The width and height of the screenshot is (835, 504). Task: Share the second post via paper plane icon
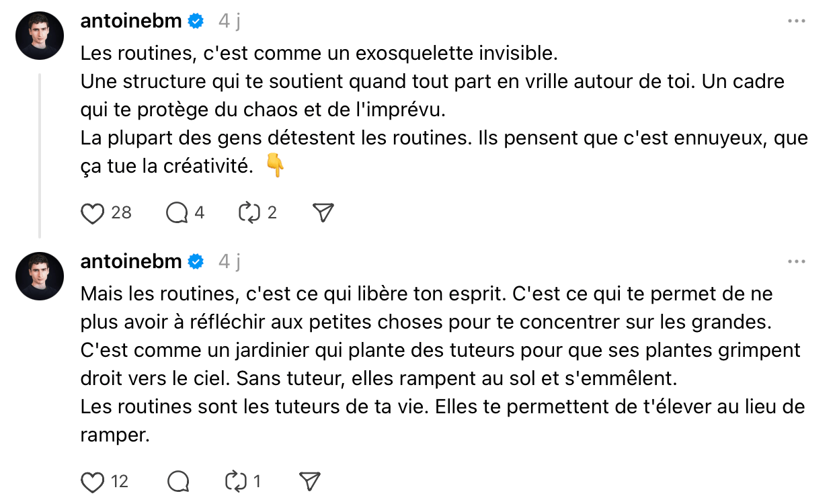pos(309,481)
